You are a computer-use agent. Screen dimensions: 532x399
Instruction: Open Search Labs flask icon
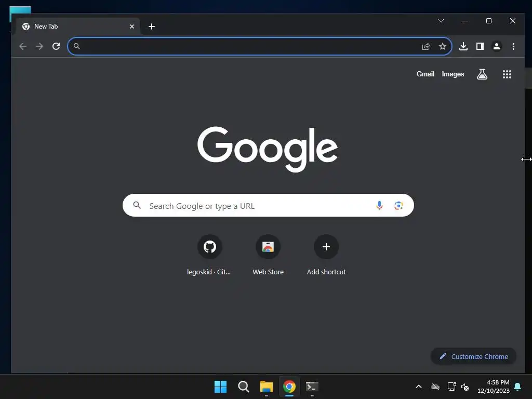click(x=482, y=74)
